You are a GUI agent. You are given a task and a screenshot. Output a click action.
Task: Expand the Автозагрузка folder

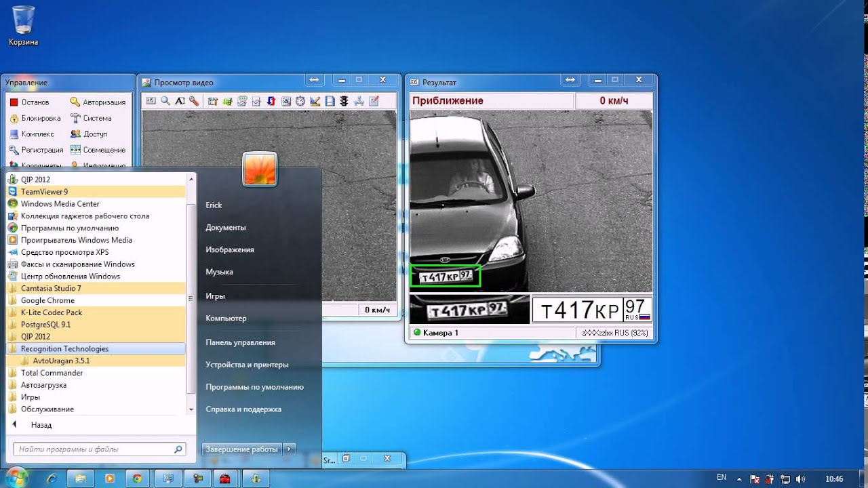pos(96,385)
